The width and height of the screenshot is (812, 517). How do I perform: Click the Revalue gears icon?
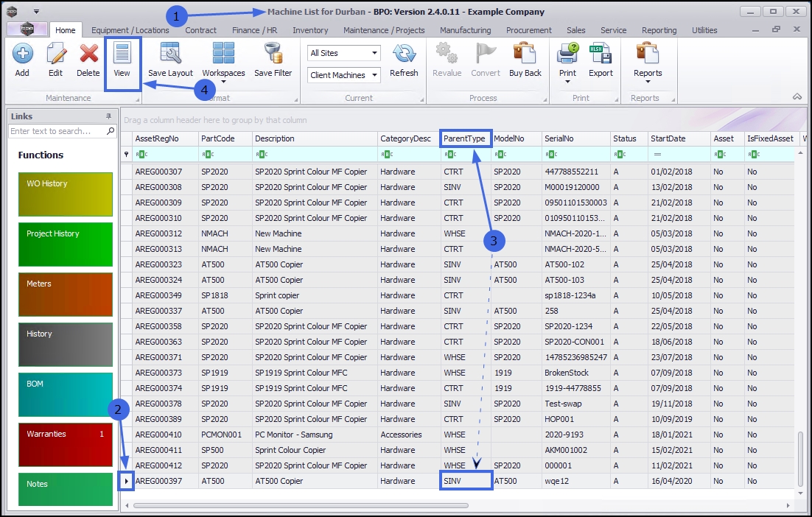[x=447, y=53]
